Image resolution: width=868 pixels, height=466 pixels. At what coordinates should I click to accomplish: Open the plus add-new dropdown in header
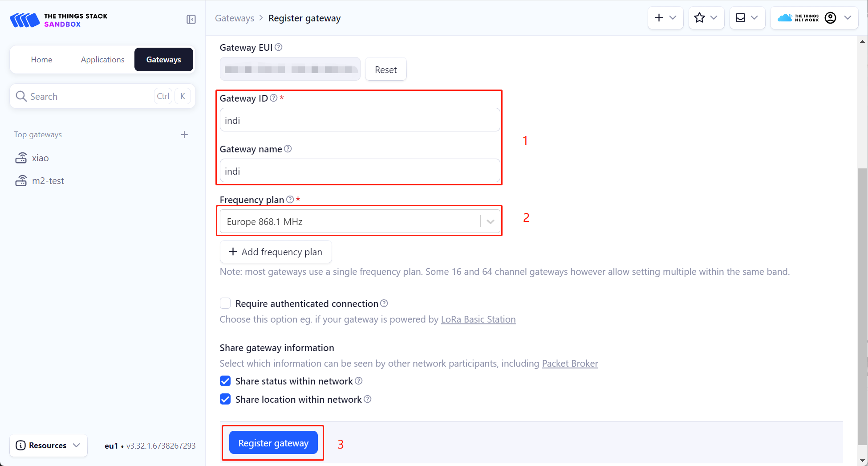[665, 18]
